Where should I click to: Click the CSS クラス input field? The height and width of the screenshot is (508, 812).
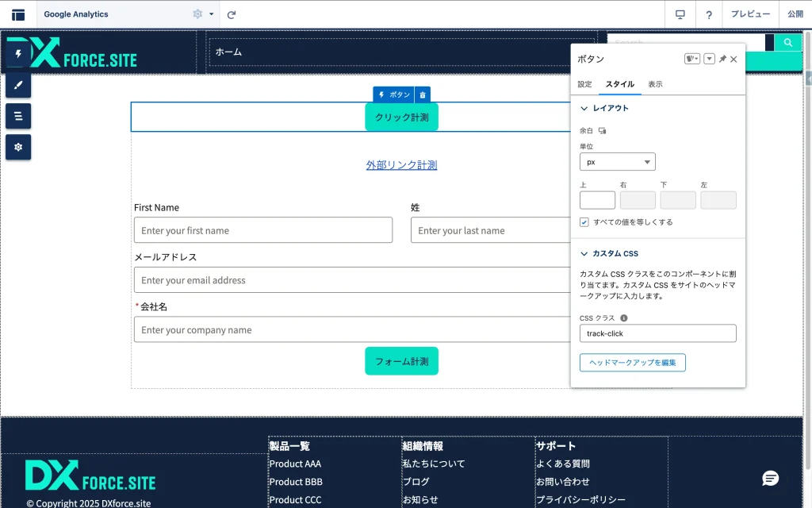coord(657,333)
